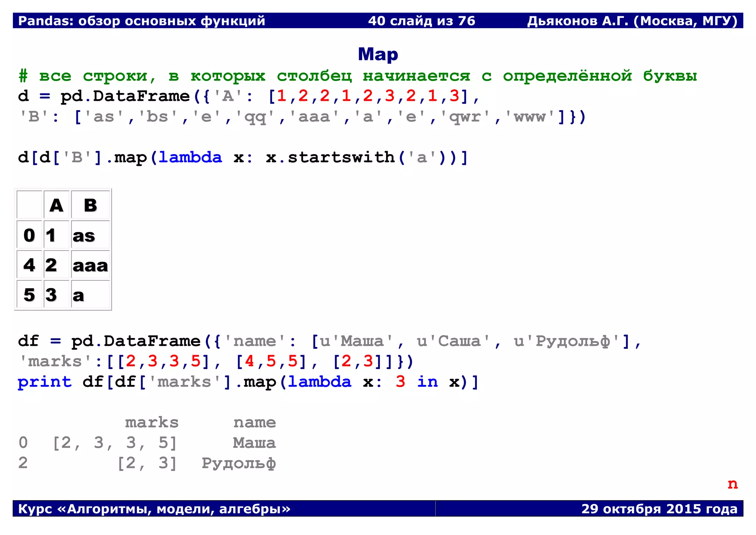Click the slide title 'Map'
The height and width of the screenshot is (535, 756).
click(x=378, y=54)
